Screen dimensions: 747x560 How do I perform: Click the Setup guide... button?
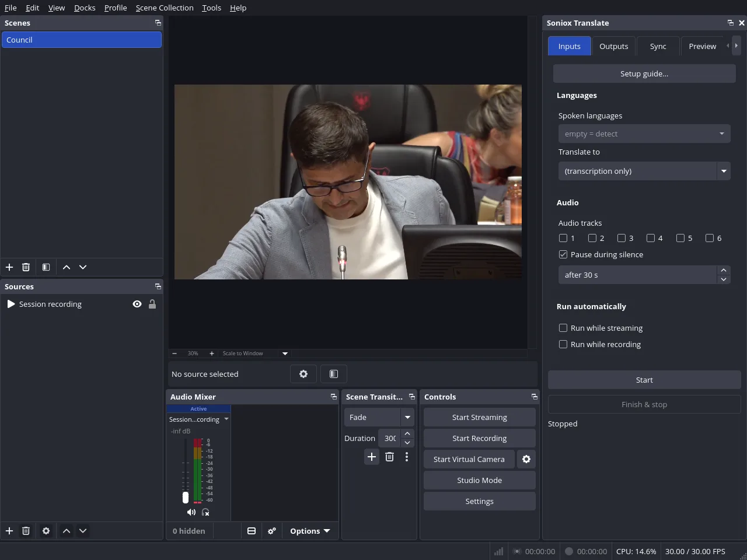coord(644,73)
